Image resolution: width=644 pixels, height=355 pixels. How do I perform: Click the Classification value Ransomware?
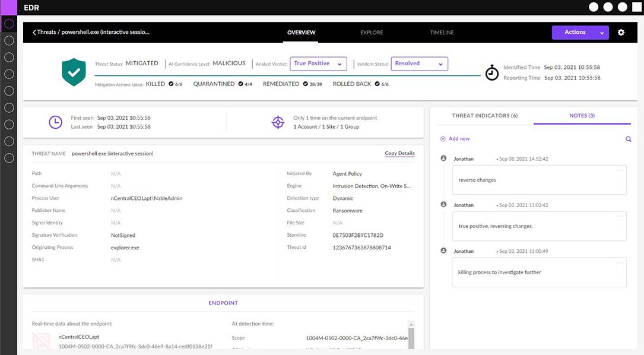click(x=347, y=211)
